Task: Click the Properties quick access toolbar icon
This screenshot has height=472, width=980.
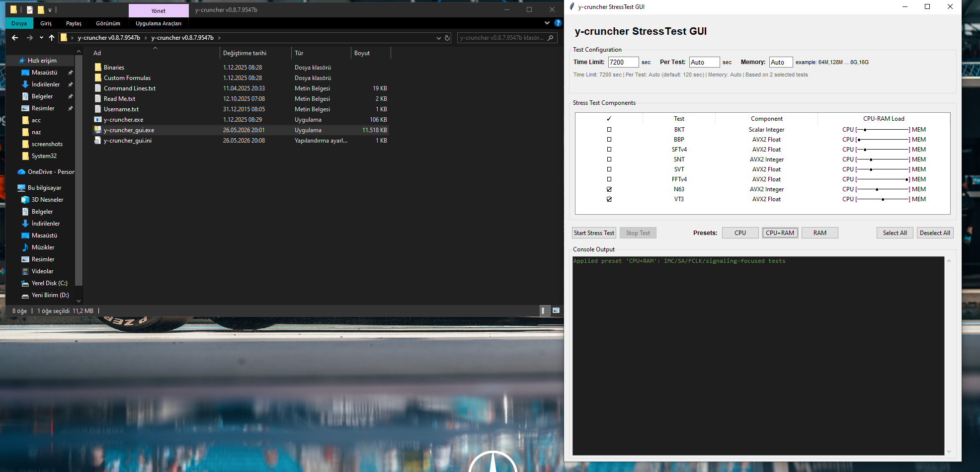Action: 30,10
